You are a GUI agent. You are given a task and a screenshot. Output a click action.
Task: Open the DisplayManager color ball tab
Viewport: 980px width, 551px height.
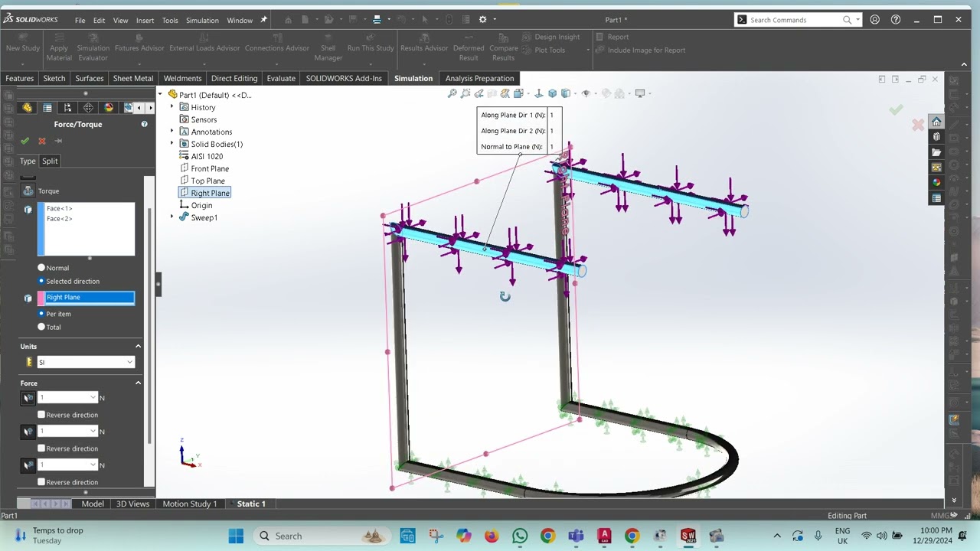click(x=108, y=108)
